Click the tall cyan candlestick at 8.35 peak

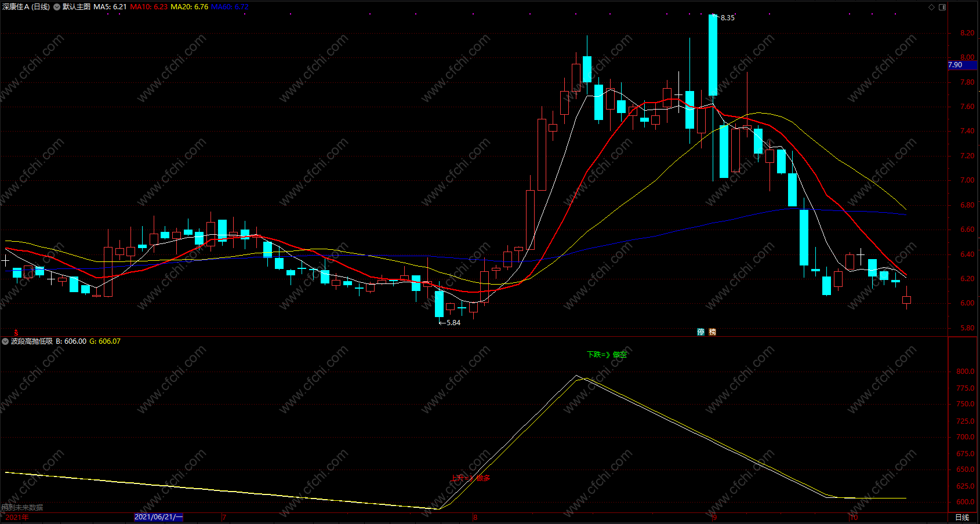point(713,55)
